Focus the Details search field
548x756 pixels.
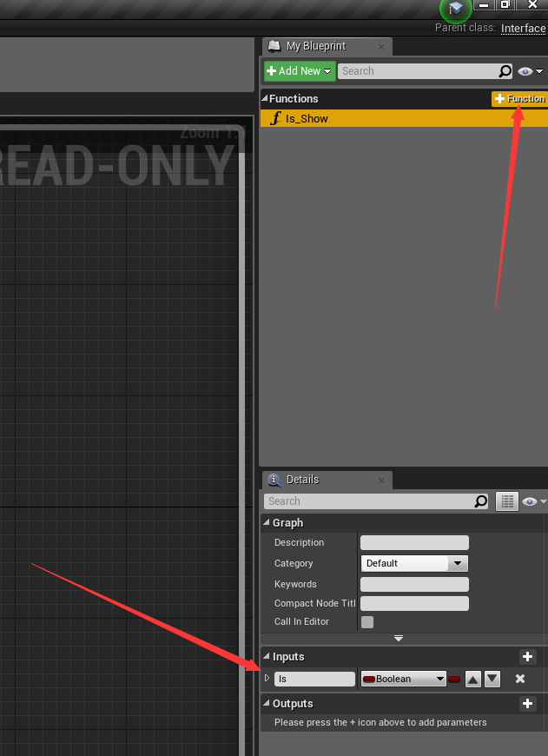(369, 501)
